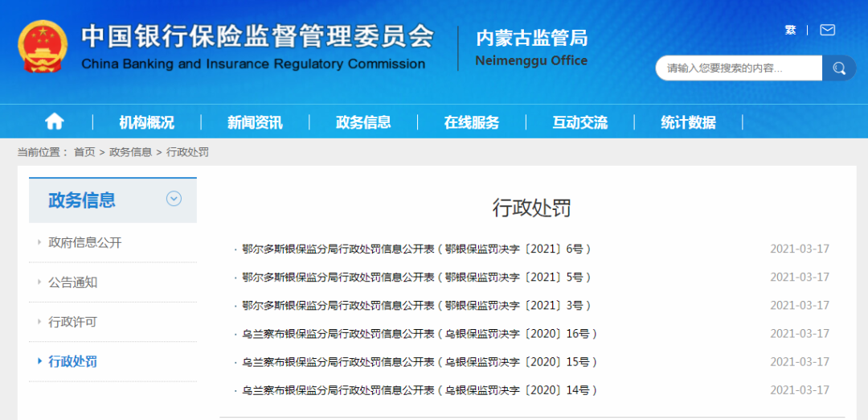Open 乌银保监罚决字〔2020〕16号 notice
Image resolution: width=868 pixels, height=420 pixels.
click(x=420, y=334)
